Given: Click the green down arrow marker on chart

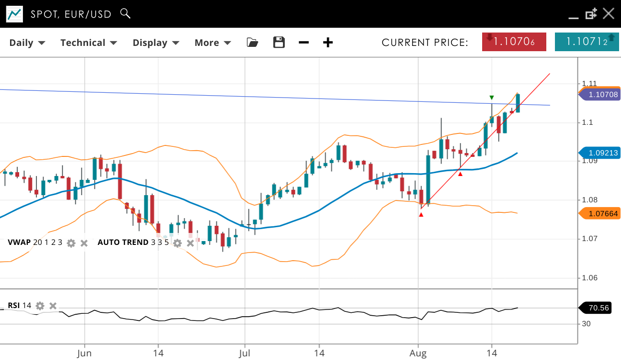Looking at the screenshot, I should tap(492, 98).
